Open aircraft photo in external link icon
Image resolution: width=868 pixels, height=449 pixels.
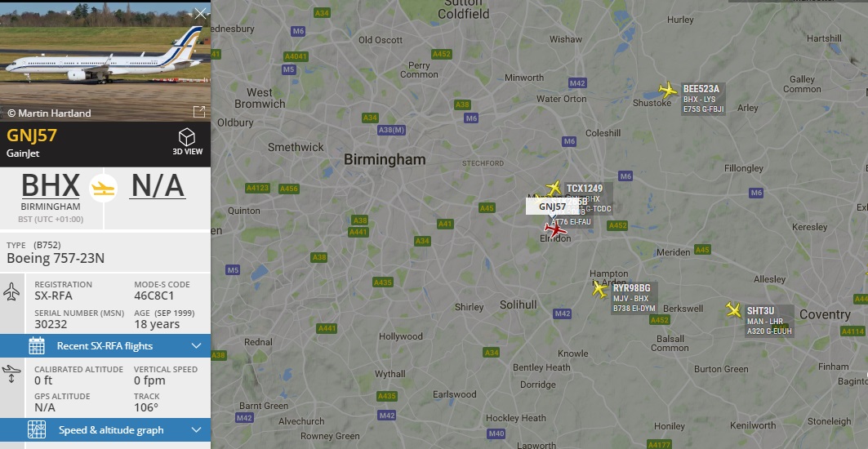[x=199, y=112]
